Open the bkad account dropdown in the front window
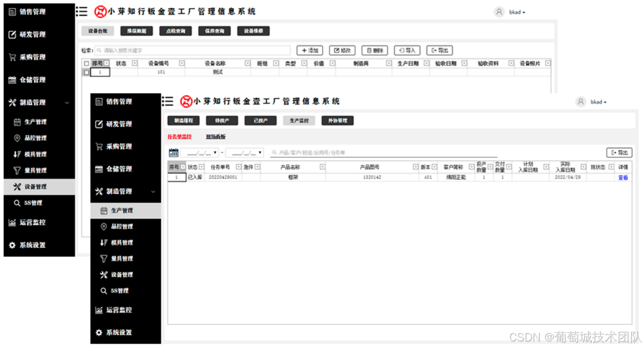 [598, 102]
